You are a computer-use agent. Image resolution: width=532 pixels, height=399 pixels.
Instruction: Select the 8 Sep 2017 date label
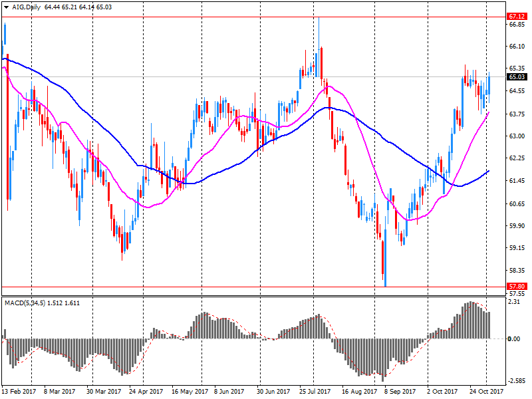pyautogui.click(x=400, y=391)
